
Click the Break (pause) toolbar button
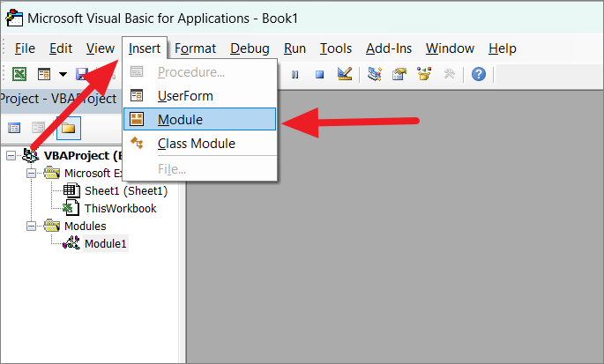tap(295, 74)
